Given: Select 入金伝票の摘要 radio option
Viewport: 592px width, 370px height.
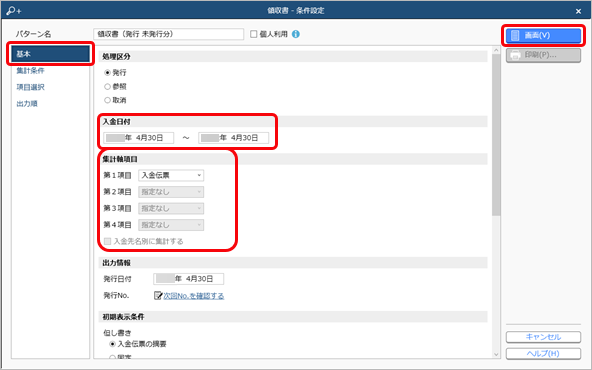Looking at the screenshot, I should 113,344.
